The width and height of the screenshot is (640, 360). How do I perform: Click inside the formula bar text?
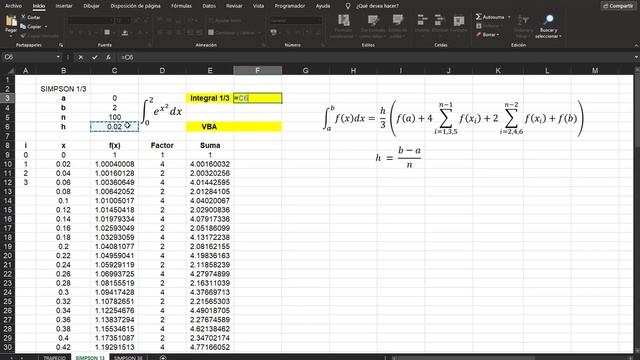pos(375,58)
